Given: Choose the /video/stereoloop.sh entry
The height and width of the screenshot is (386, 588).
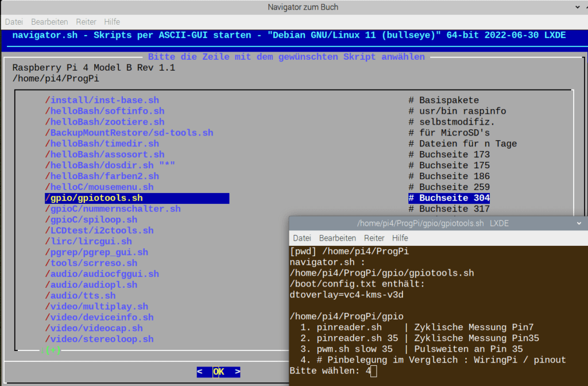Looking at the screenshot, I should pyautogui.click(x=99, y=339).
